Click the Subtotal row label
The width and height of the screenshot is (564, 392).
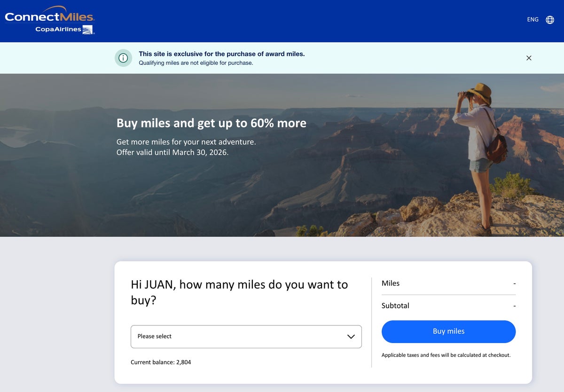[395, 306]
